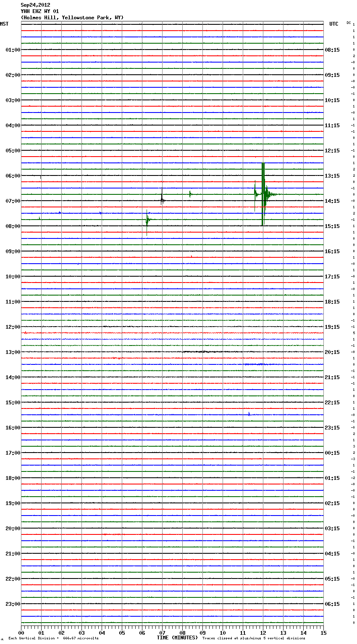Click the 18:15 UTC time label
This screenshot has height=644, width=357.
[x=332, y=302]
